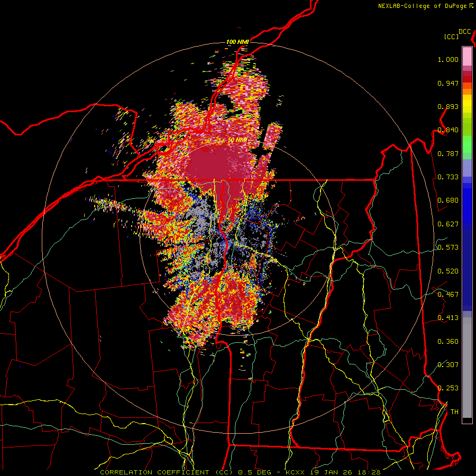Click the 0.5 DEG elevation text
476x476 pixels.
[255, 472]
